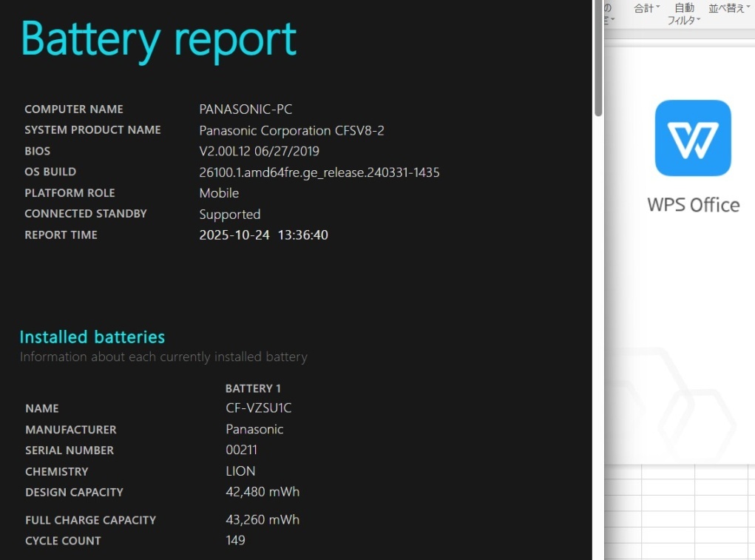Click the 'WPS Office' text label

click(x=694, y=205)
